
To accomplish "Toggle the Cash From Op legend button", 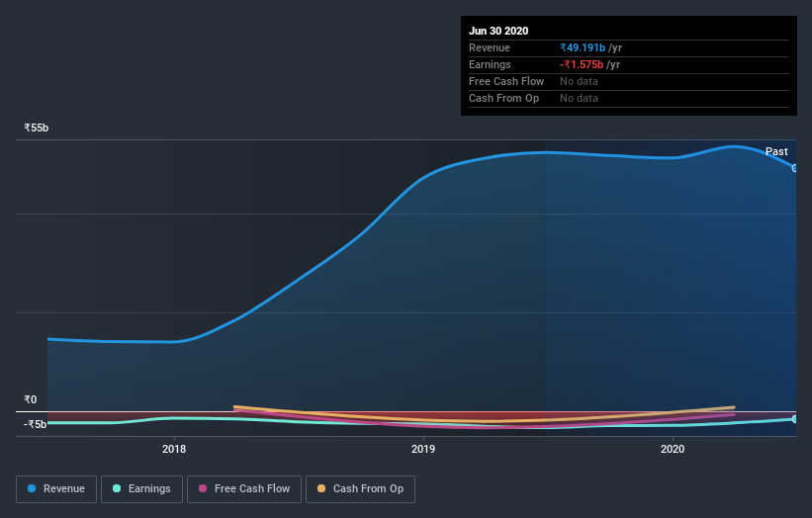I will 360,489.
